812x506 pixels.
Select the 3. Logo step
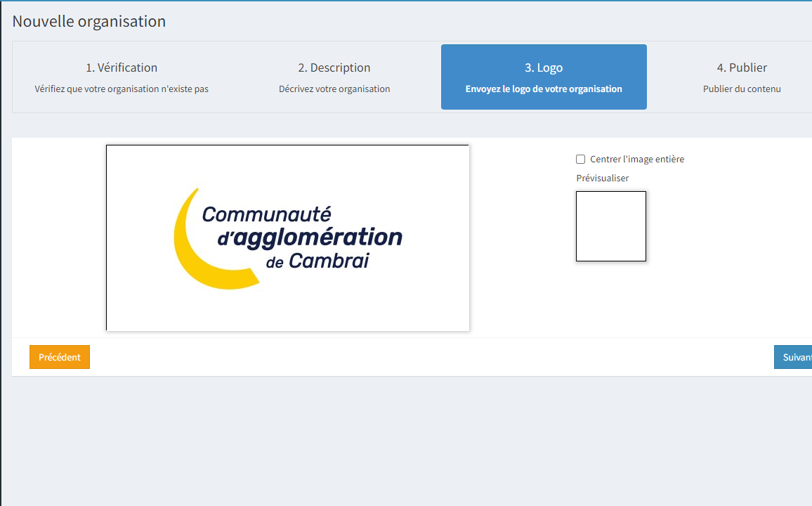tap(544, 77)
